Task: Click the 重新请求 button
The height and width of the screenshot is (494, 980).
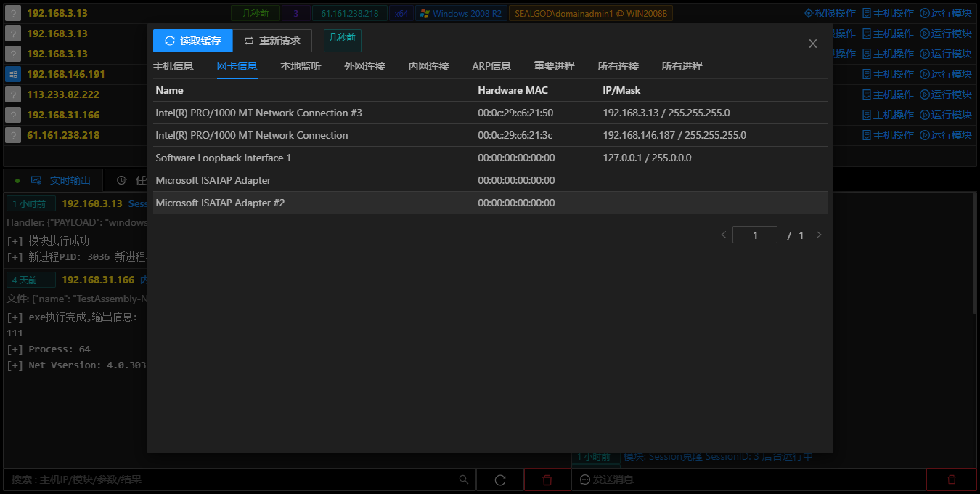Action: pos(272,41)
